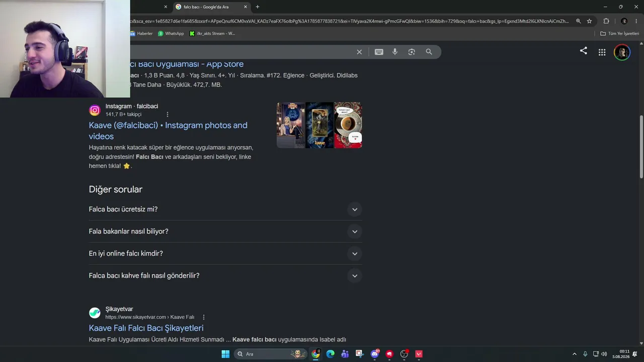Open Discord from the taskbar
Viewport: 644px width, 362px height.
(x=374, y=354)
